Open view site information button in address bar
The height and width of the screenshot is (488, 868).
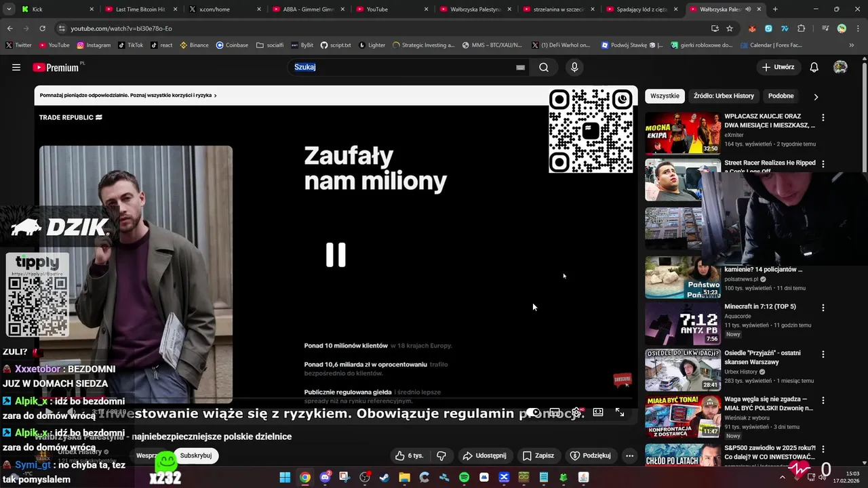tap(62, 28)
